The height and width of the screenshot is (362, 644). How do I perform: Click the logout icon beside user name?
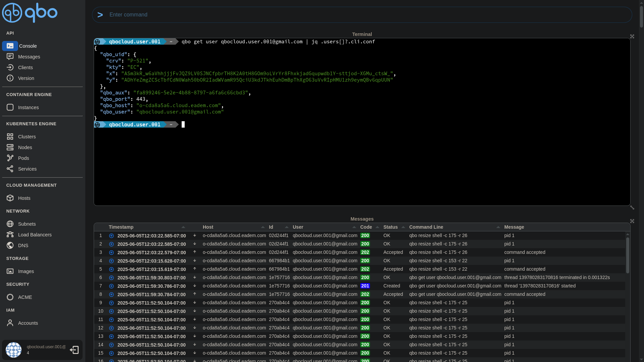click(x=74, y=350)
